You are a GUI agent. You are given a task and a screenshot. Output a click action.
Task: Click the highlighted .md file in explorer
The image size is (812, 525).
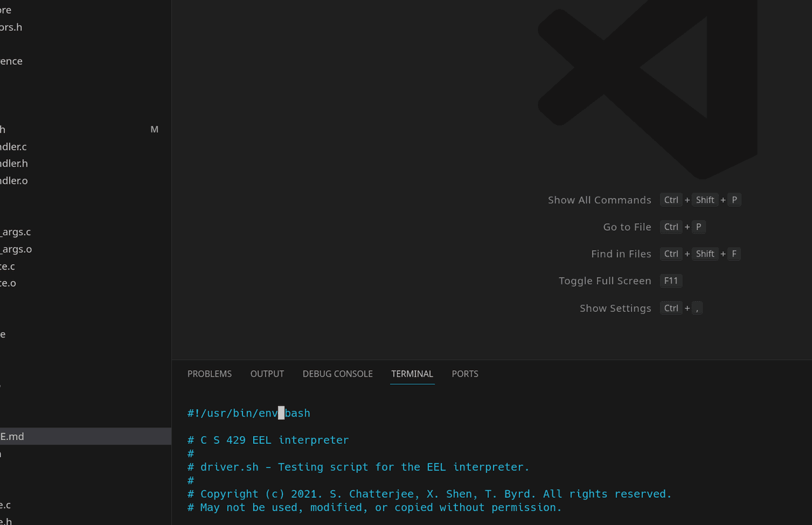[13, 436]
